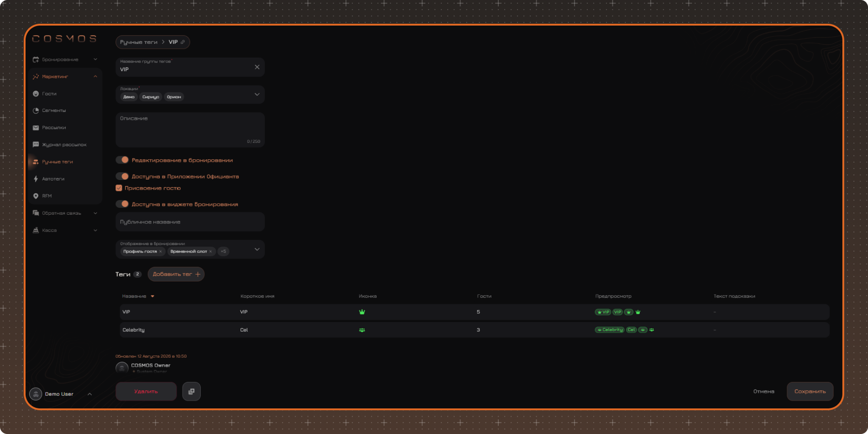Click the Касса cash register icon
The height and width of the screenshot is (434, 868).
coord(36,230)
